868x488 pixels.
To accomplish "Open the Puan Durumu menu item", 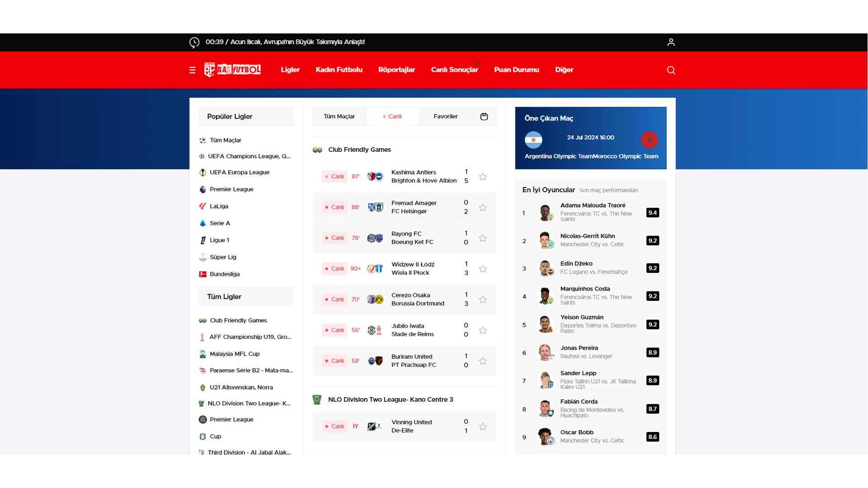I will click(516, 70).
